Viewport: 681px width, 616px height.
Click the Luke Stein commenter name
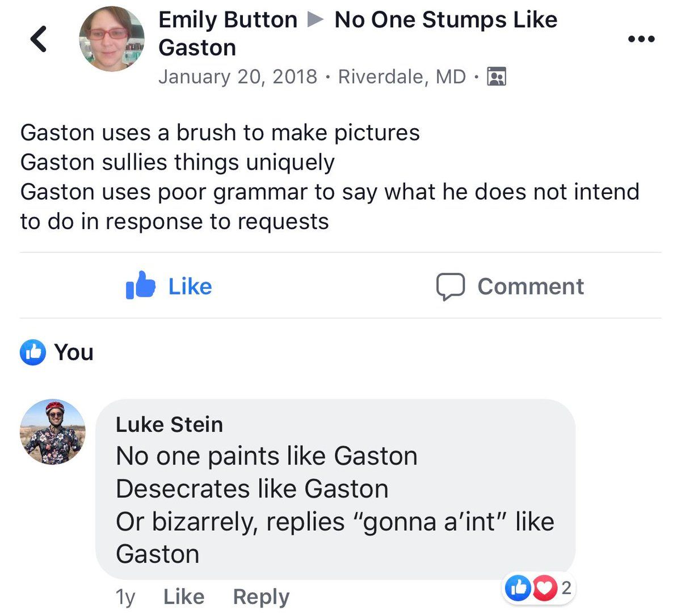(169, 424)
